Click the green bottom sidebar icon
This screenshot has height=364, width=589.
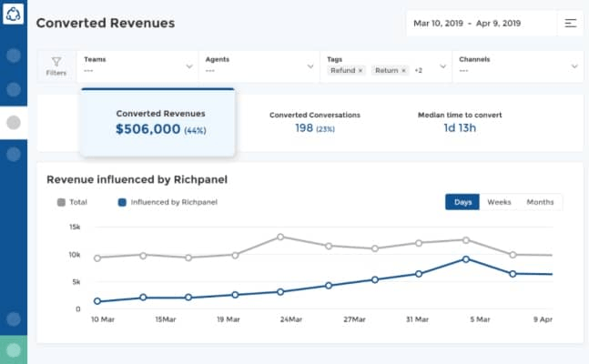(x=14, y=350)
